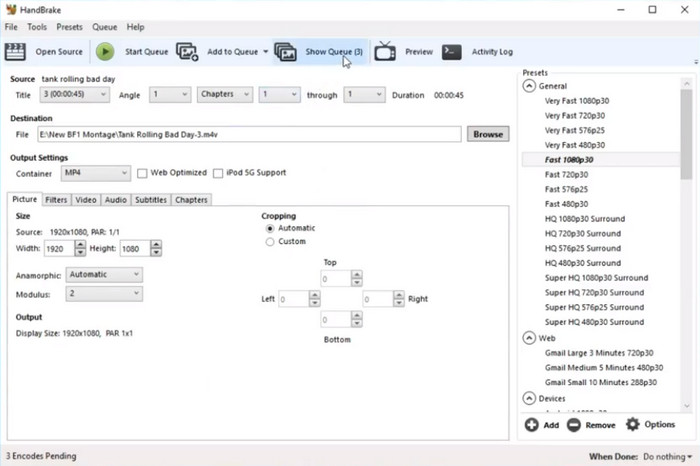Click the Show Queue stacked images icon
The height and width of the screenshot is (466, 700).
click(x=285, y=52)
